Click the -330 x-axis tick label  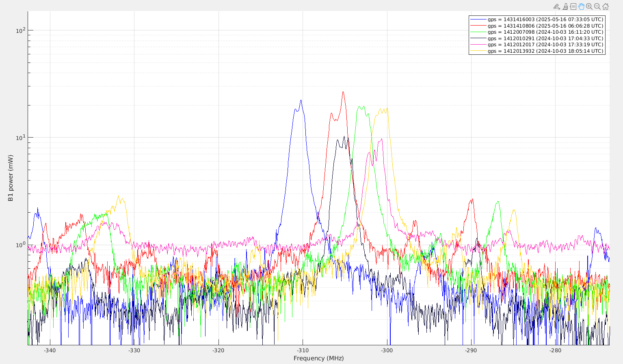click(134, 351)
